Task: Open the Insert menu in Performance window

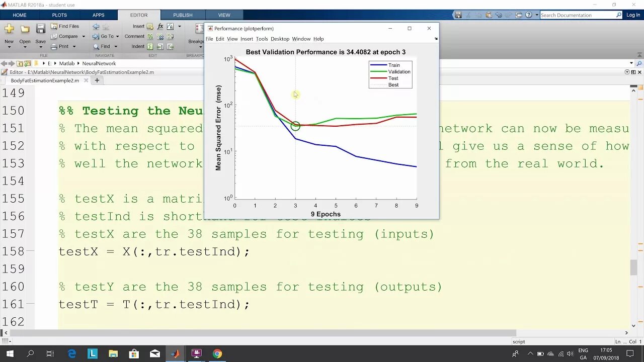Action: (x=247, y=39)
